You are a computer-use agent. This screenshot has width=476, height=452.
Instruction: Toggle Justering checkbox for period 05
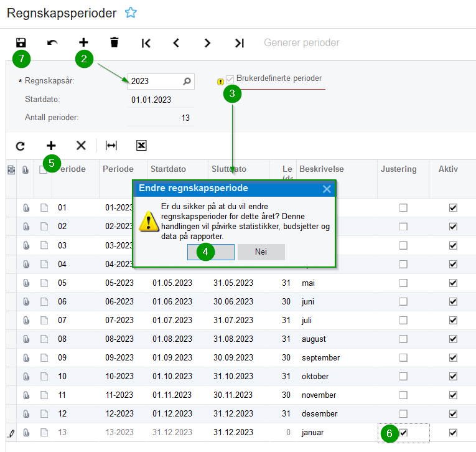pyautogui.click(x=403, y=283)
